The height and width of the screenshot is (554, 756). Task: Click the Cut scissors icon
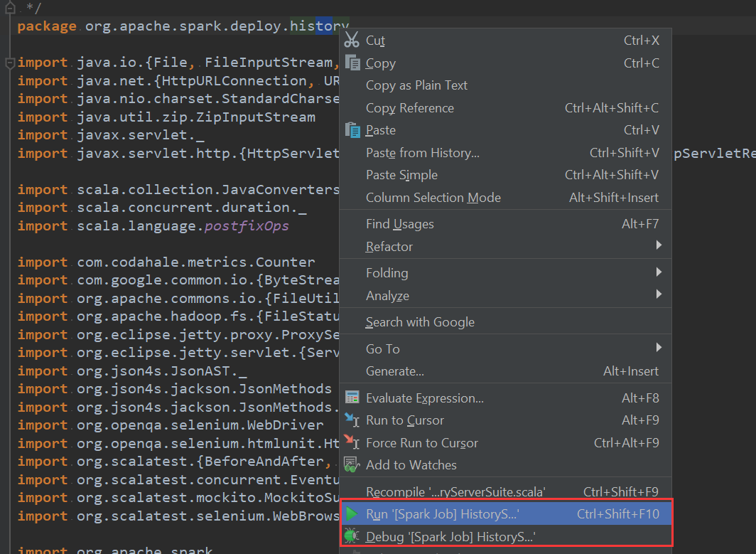coord(352,41)
